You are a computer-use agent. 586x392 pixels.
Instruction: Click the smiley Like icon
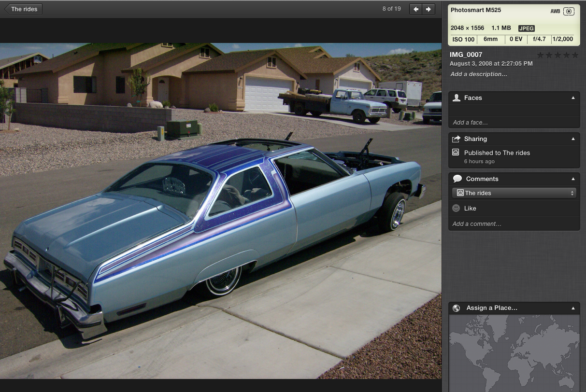coord(456,208)
